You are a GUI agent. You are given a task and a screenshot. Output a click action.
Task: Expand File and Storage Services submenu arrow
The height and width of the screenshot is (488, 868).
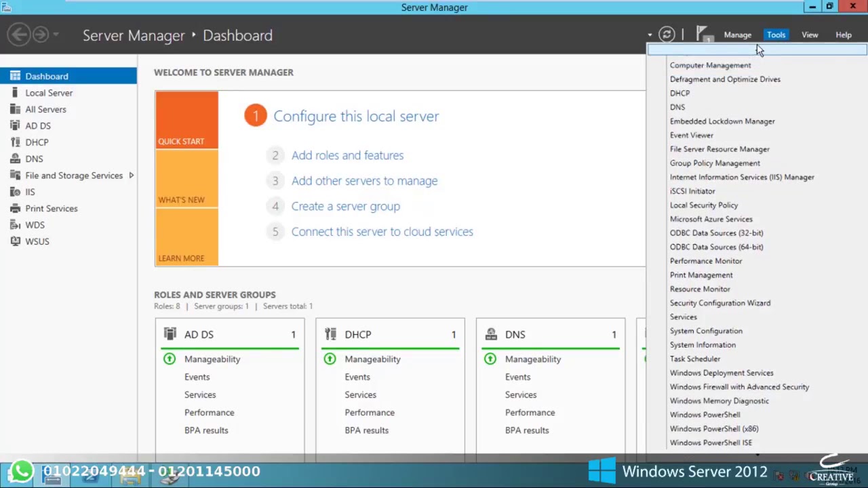pyautogui.click(x=131, y=175)
